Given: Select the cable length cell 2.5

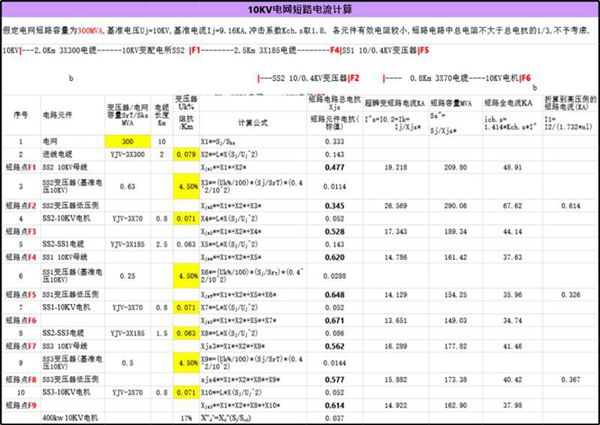Looking at the screenshot, I should (x=161, y=244).
